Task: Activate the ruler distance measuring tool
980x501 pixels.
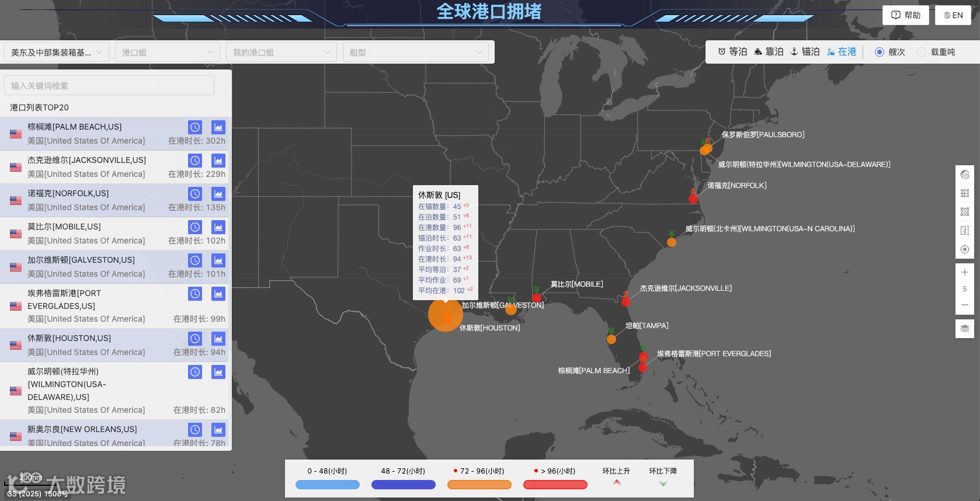Action: [x=965, y=231]
